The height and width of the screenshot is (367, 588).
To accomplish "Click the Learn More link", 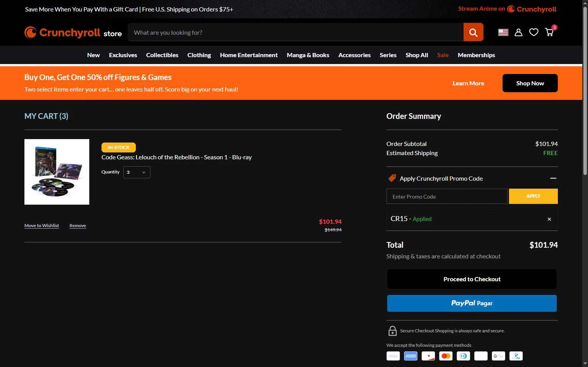I will (468, 83).
